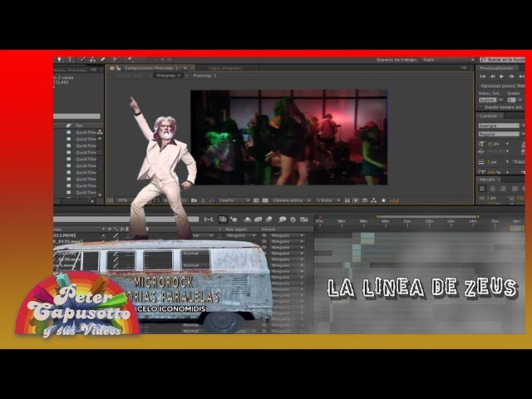Viewport: 532px width, 399px height.
Task: Align paragraph text right
Action: pyautogui.click(x=503, y=189)
